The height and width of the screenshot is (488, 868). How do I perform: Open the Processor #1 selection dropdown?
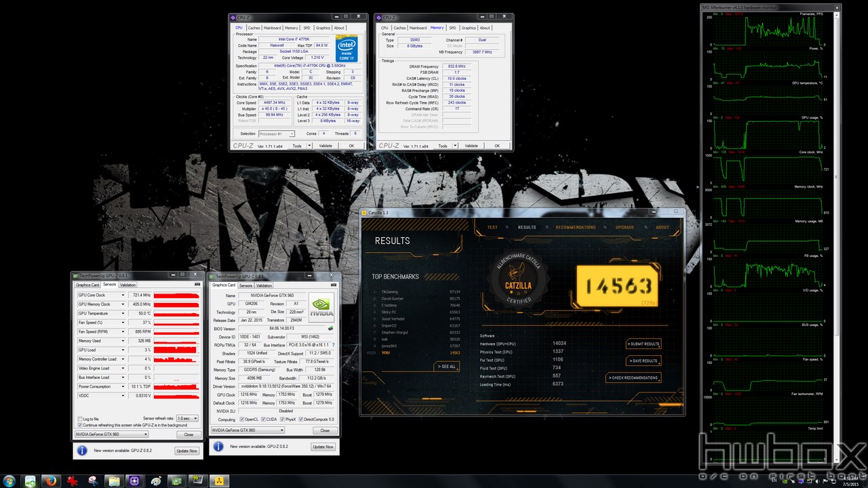tap(277, 134)
